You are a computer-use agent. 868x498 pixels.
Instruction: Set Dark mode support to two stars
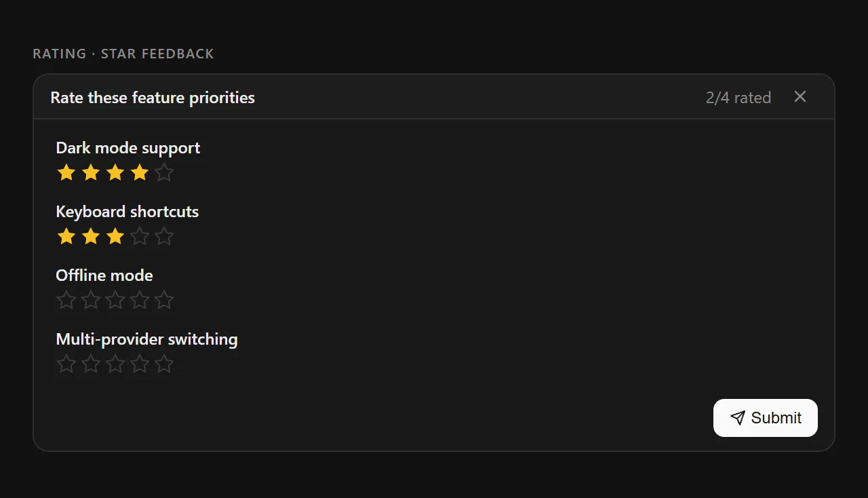91,173
